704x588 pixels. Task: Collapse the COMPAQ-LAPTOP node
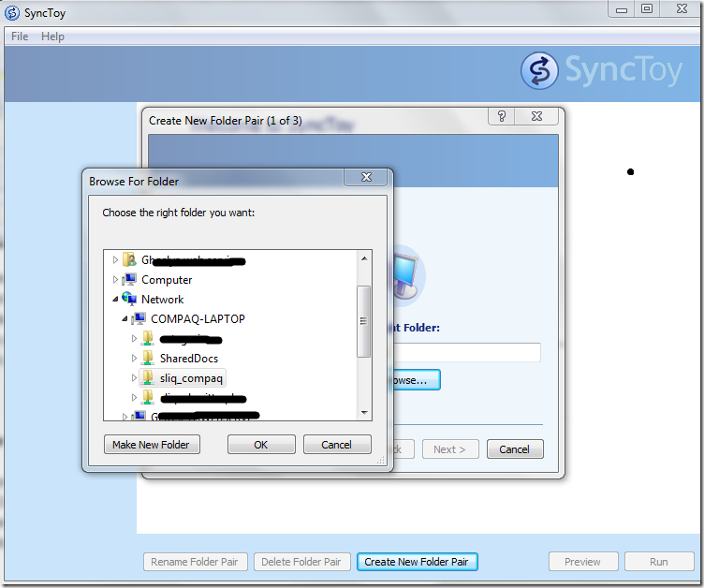click(125, 318)
